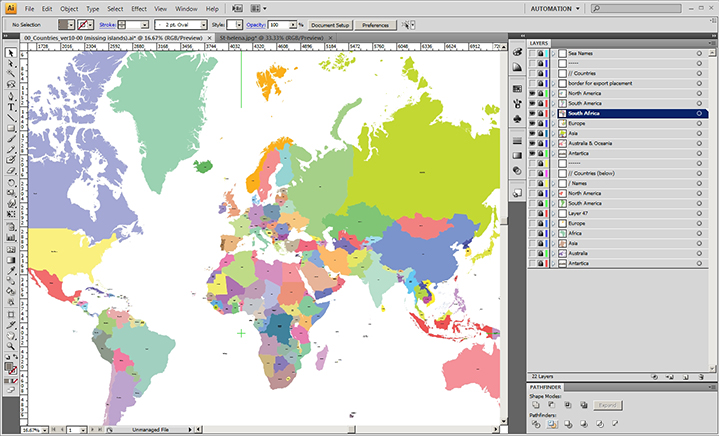Viewport: 719px width, 436px height.
Task: Click the Divide pathfinder icon
Action: (x=536, y=426)
